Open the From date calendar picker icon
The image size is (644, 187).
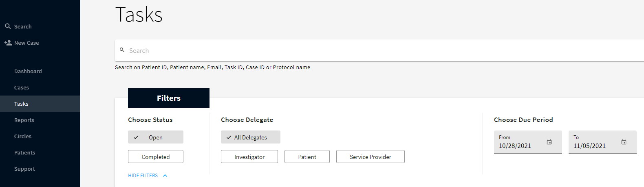click(549, 142)
